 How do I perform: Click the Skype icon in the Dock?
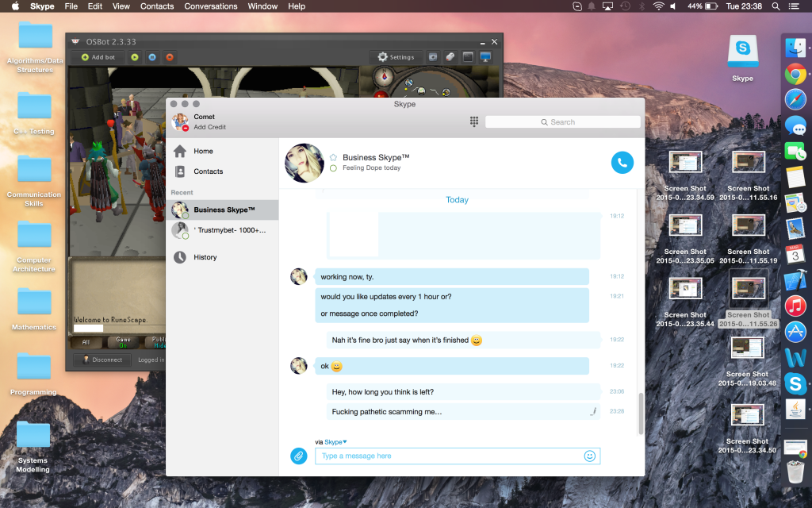coord(795,383)
